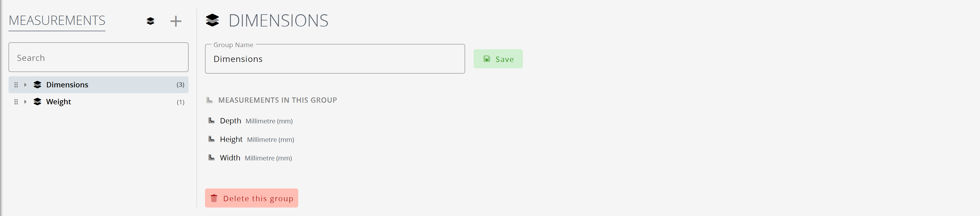Expand the Dimensions tree group
This screenshot has width=980, height=216.
point(25,85)
